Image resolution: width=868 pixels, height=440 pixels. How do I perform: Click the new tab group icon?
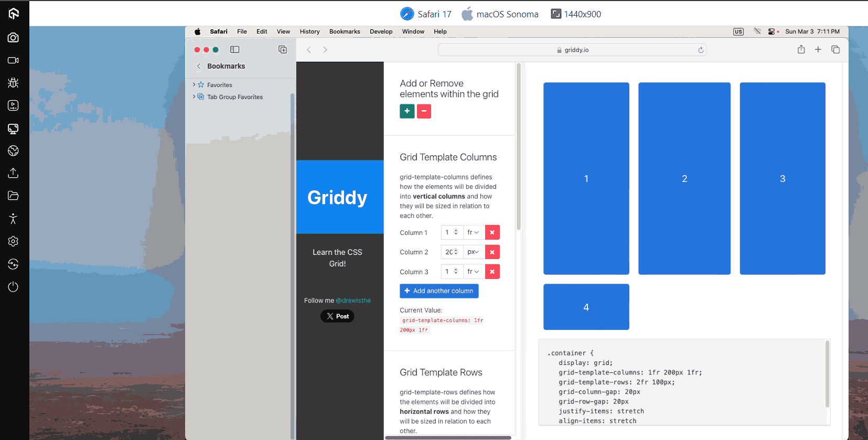283,49
